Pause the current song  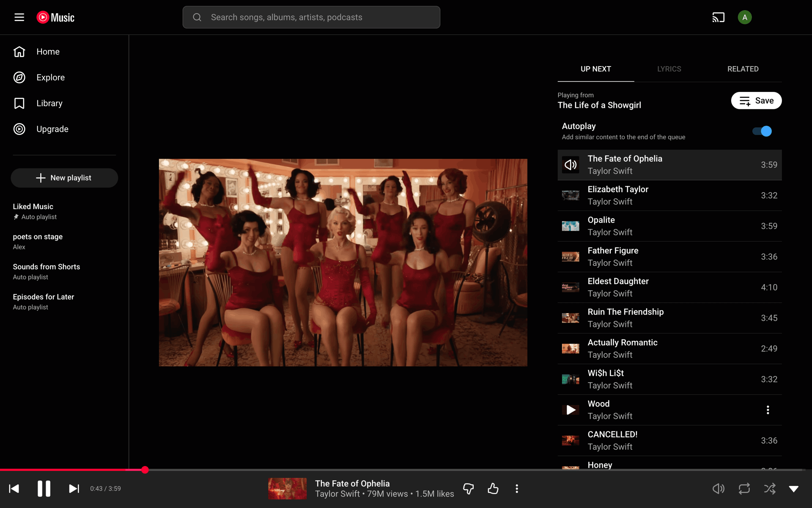point(44,489)
